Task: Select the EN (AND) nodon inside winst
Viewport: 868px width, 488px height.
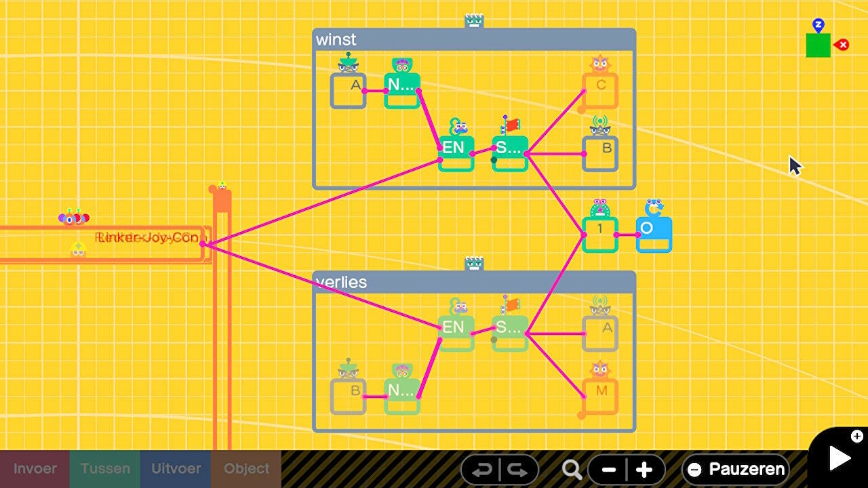Action: click(455, 152)
